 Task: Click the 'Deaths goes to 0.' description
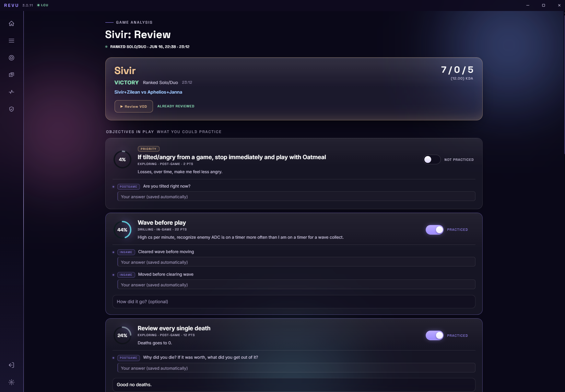(155, 343)
